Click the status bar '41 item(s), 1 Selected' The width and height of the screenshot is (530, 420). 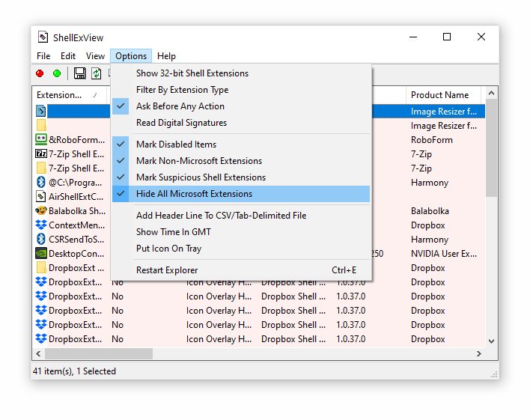point(74,371)
